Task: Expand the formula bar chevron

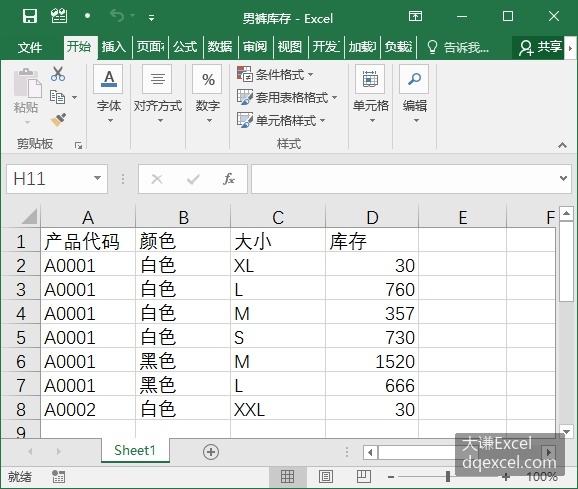Action: tap(563, 178)
